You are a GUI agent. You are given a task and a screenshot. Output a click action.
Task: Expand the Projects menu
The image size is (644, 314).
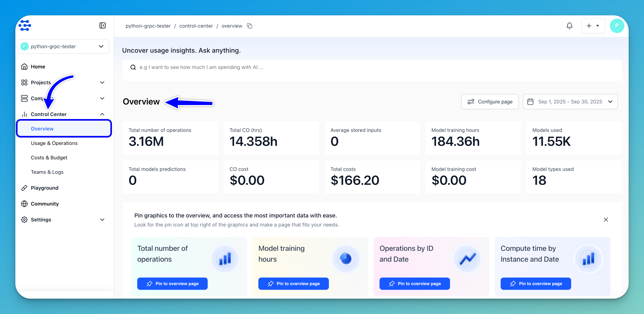(102, 83)
